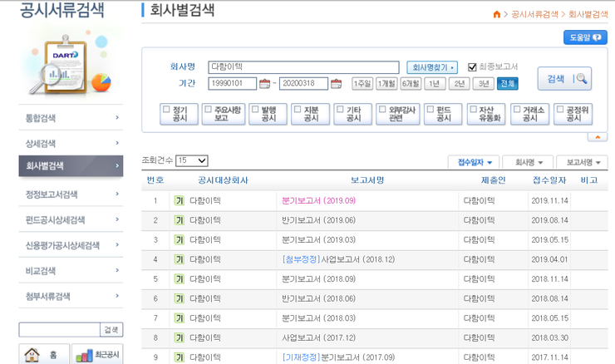The height and width of the screenshot is (364, 615).
Task: Open the 조회건수 15 dropdown
Action: click(x=192, y=160)
